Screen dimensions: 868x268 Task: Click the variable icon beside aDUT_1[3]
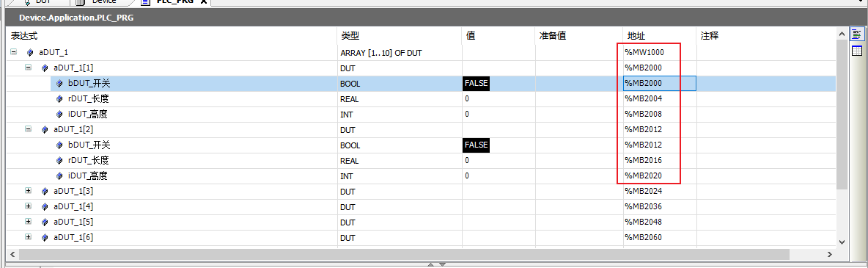click(45, 192)
